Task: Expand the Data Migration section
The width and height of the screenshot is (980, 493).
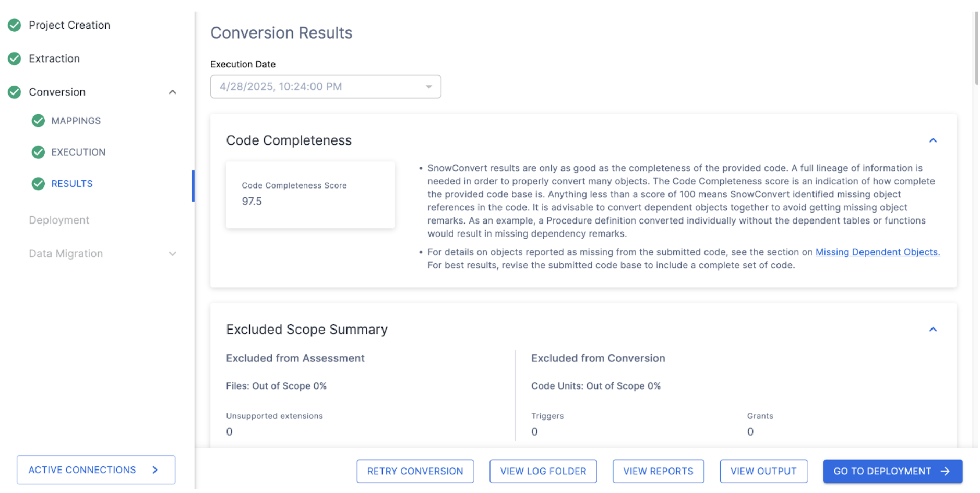Action: [x=172, y=254]
